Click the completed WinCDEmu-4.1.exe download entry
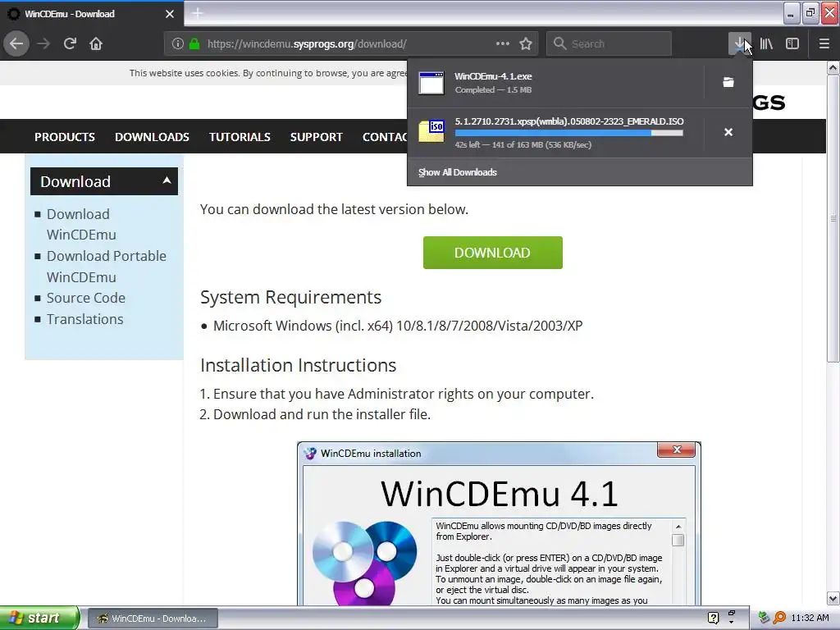 [x=555, y=83]
